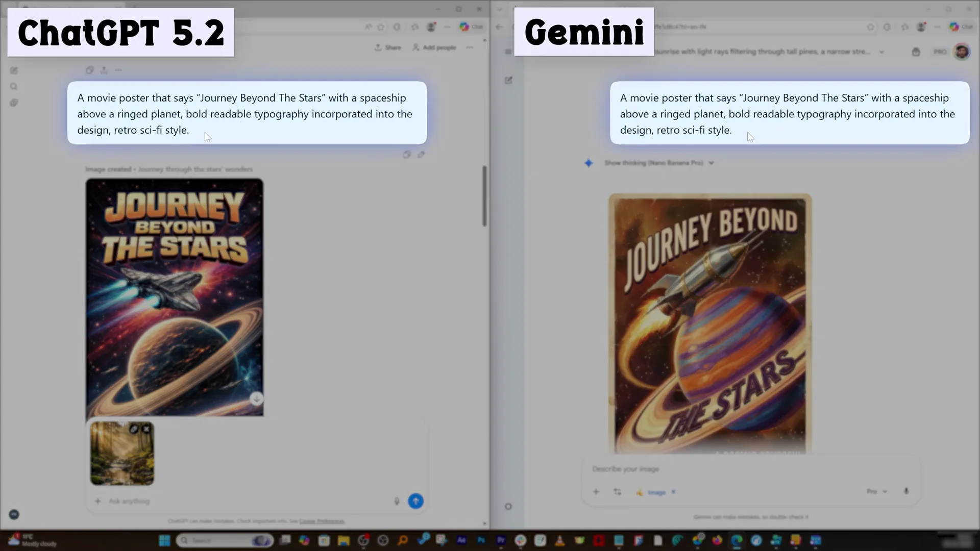The image size is (980, 551).
Task: Click the microphone icon in ChatGPT input bar
Action: pyautogui.click(x=397, y=501)
